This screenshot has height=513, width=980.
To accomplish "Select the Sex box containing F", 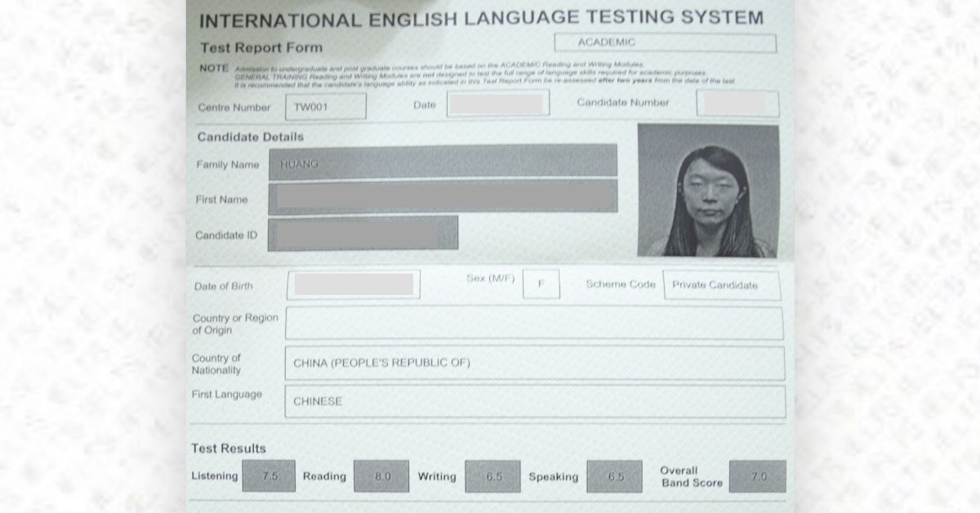I will click(541, 284).
